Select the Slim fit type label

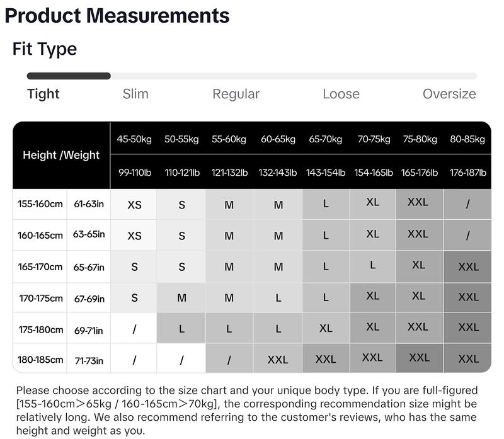tap(135, 94)
